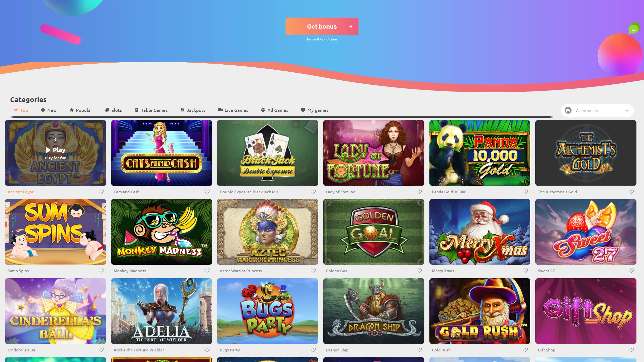Switch to the Table Games tab

point(151,110)
